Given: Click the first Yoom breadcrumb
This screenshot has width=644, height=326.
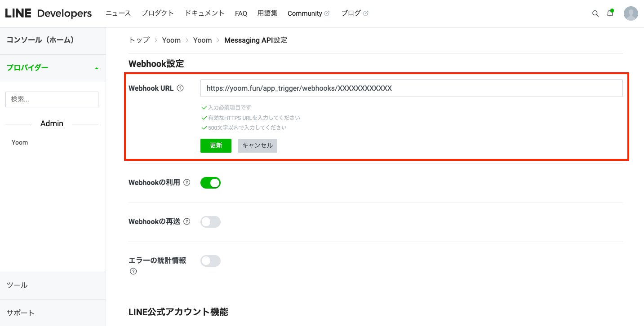Looking at the screenshot, I should [x=171, y=40].
